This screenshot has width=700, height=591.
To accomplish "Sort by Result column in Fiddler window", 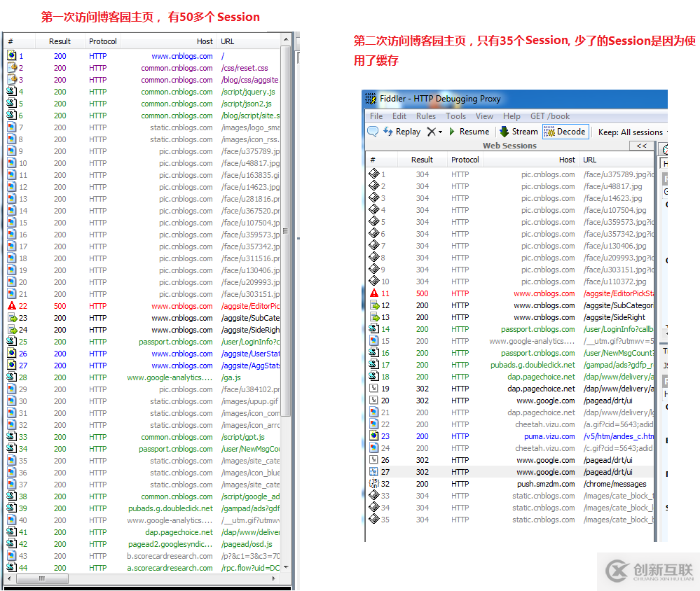I will coord(422,160).
